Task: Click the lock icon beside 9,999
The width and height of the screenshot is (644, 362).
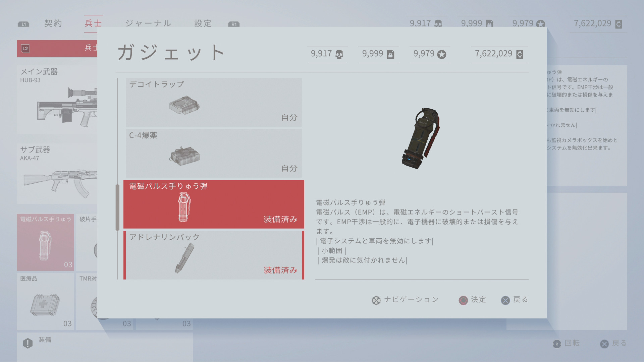Action: click(x=390, y=55)
